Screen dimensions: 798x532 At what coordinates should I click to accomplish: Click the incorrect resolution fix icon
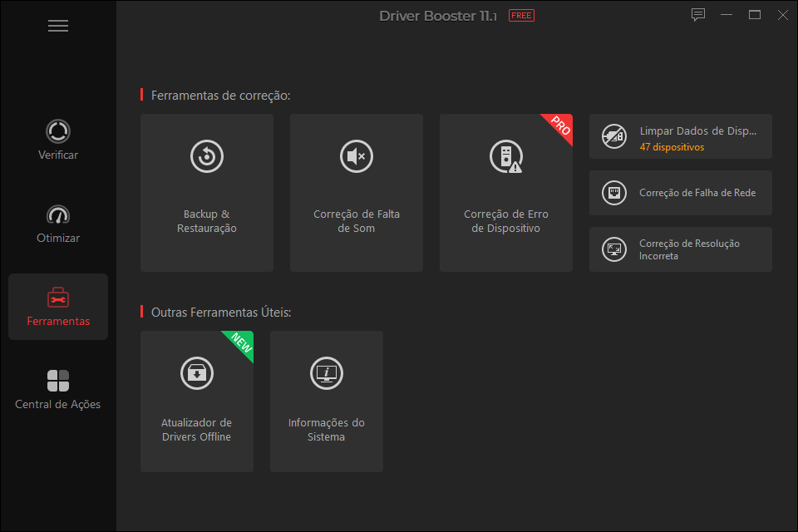[614, 249]
